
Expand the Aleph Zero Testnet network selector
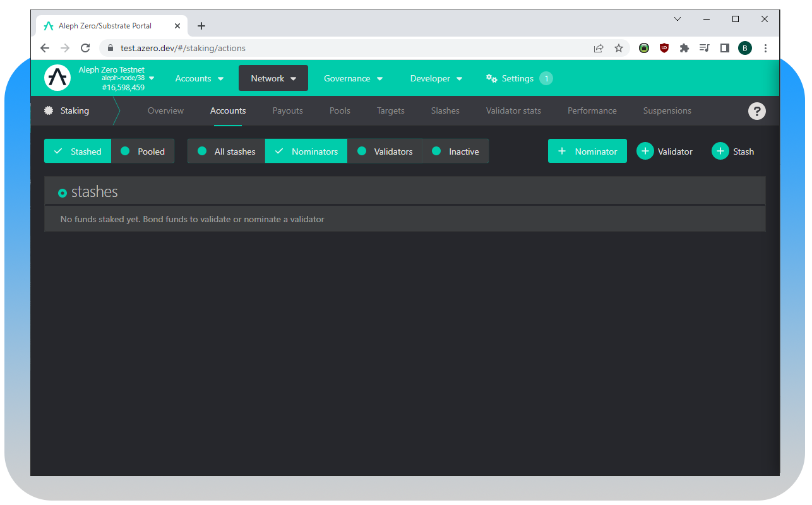[x=117, y=78]
